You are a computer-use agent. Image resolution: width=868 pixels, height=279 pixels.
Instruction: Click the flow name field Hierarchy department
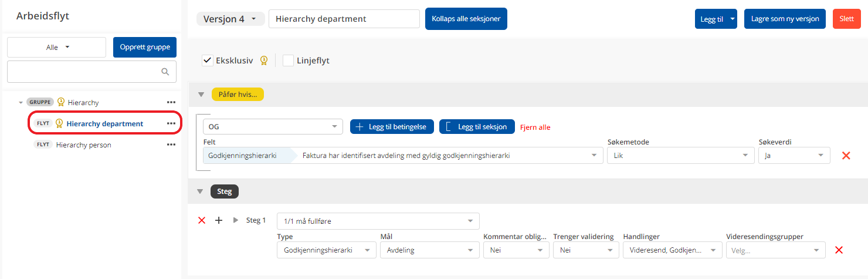344,19
